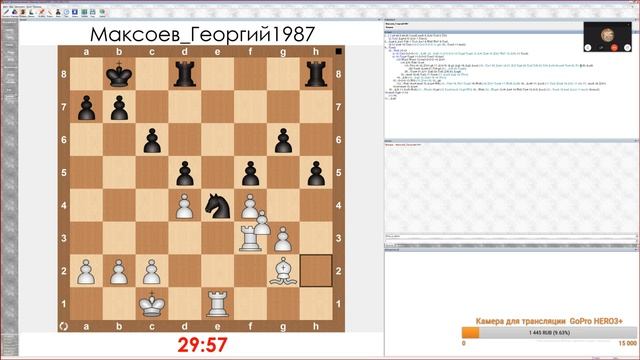The height and width of the screenshot is (360, 640).
Task: Click the caller avatar in the call widget
Action: click(607, 35)
